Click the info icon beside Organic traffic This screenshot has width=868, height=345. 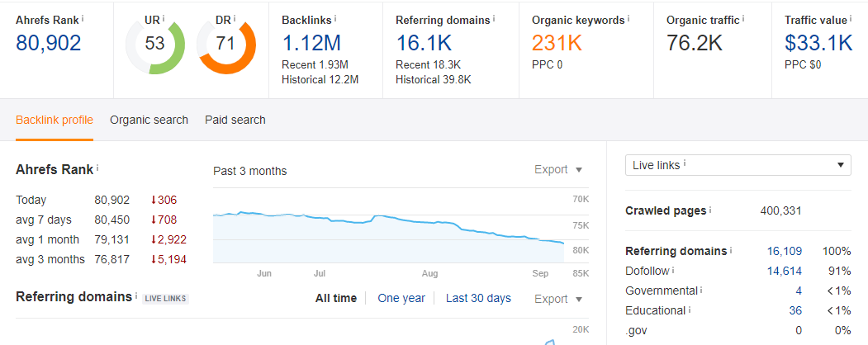click(743, 18)
